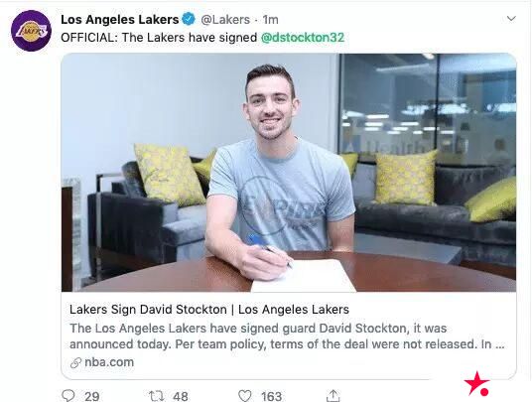Open the Lakers Sign David Stockton headline
Screen dimensions: 532x402
209,310
